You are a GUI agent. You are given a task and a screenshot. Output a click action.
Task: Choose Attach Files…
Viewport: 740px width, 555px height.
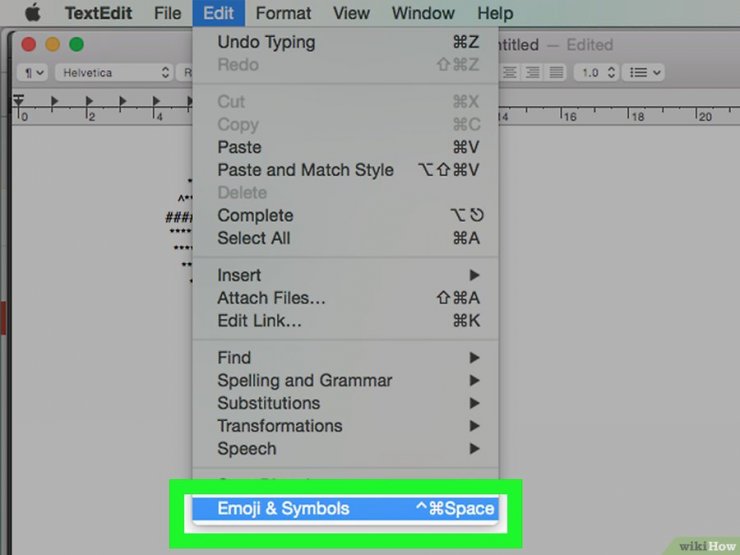[345, 298]
